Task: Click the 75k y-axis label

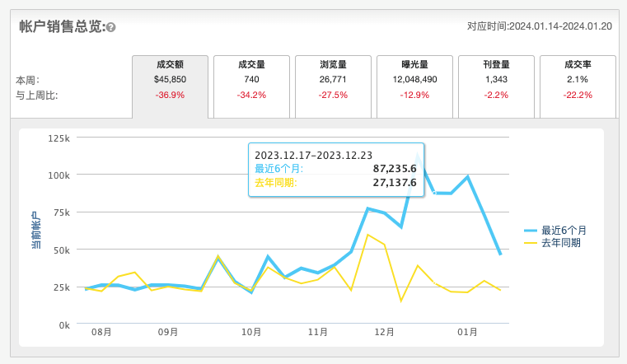Action: pos(62,212)
